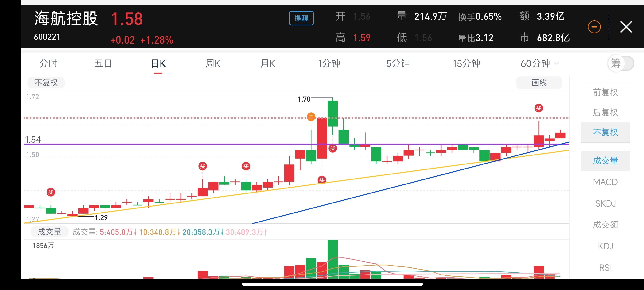Tap the 买 marker near 1.29 low

tap(51, 192)
